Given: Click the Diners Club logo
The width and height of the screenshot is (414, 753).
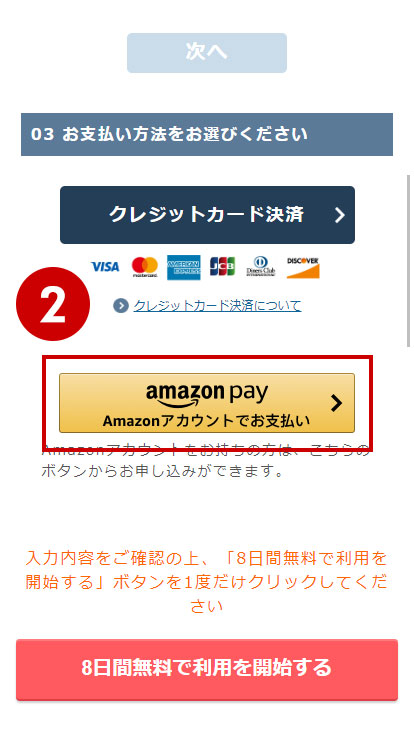Looking at the screenshot, I should click(261, 267).
